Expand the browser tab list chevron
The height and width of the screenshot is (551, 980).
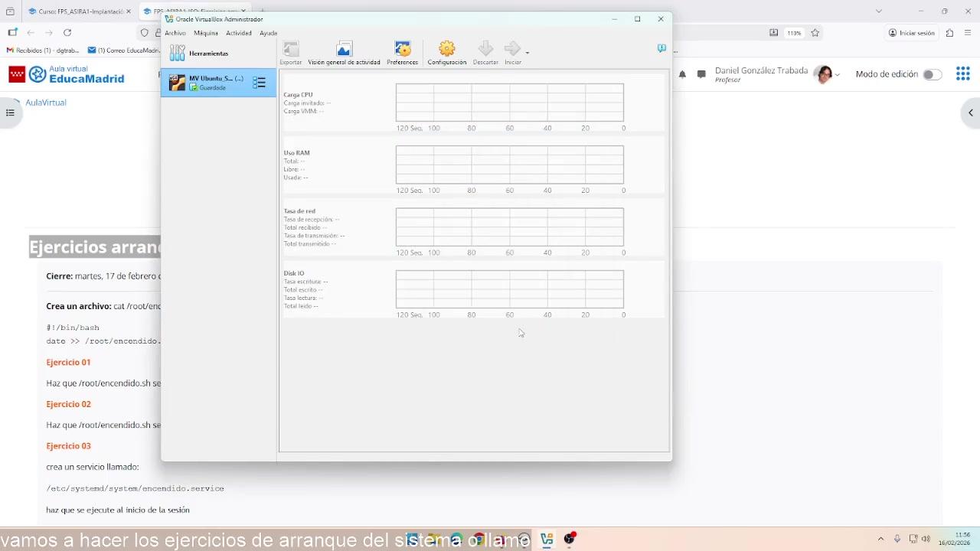click(x=879, y=11)
